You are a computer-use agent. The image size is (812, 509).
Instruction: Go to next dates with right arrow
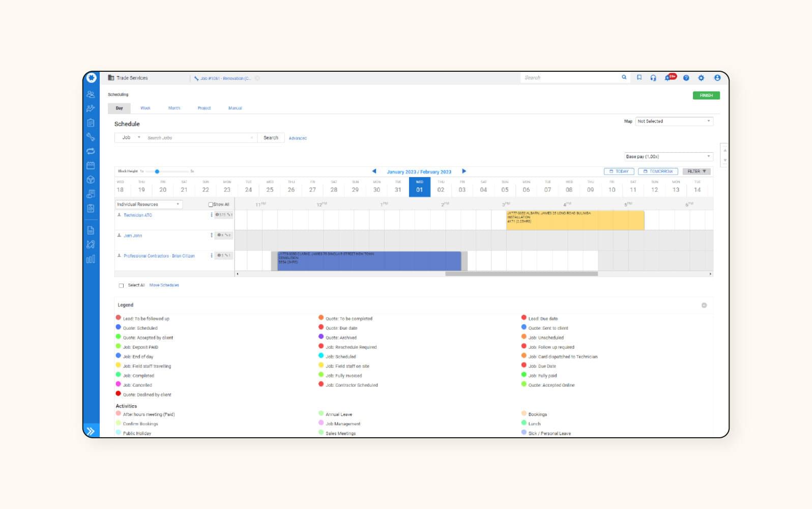tap(464, 171)
